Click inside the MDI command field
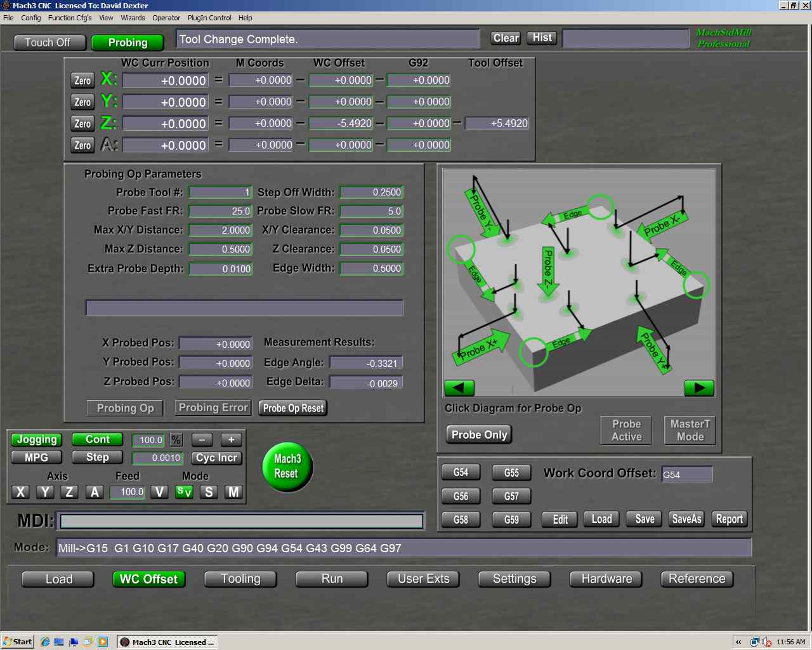Image resolution: width=812 pixels, height=650 pixels. tap(241, 521)
